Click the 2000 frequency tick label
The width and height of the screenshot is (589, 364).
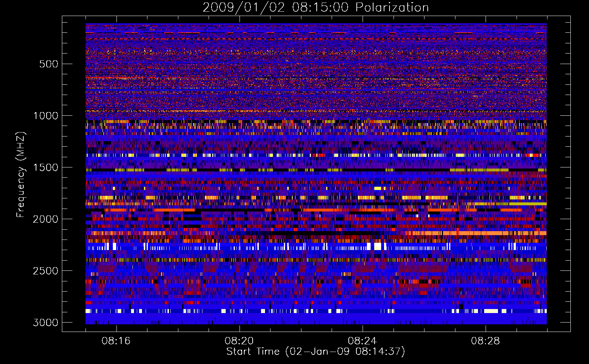(x=46, y=219)
